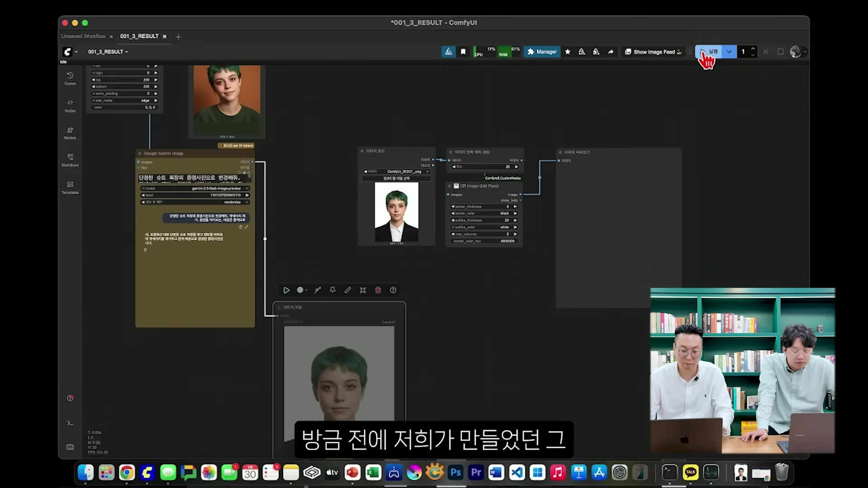The width and height of the screenshot is (868, 488).
Task: Select the 001_3_RESULT workflow tab
Action: click(x=139, y=36)
